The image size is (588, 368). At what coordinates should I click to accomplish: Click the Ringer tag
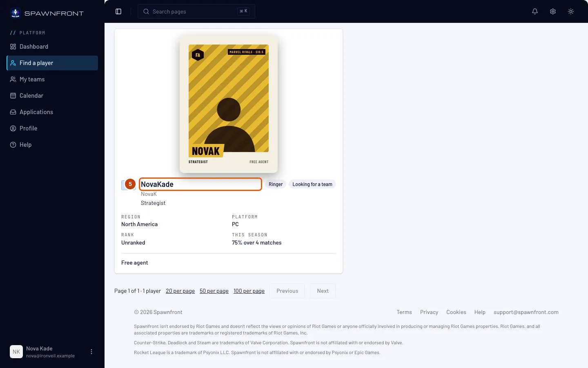click(x=276, y=184)
